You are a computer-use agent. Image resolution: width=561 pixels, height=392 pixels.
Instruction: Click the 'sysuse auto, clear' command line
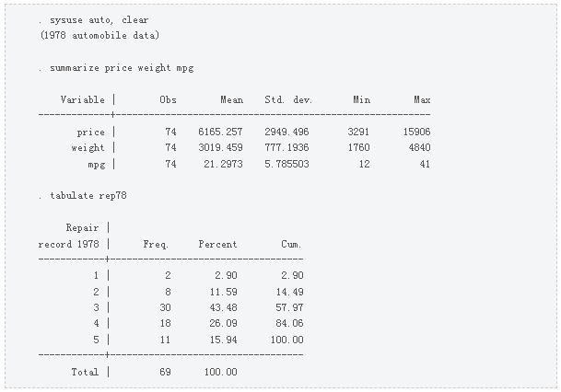pyautogui.click(x=94, y=20)
